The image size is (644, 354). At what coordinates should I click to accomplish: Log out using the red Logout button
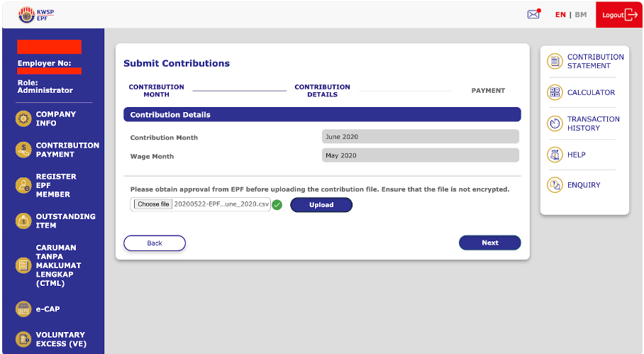click(619, 15)
